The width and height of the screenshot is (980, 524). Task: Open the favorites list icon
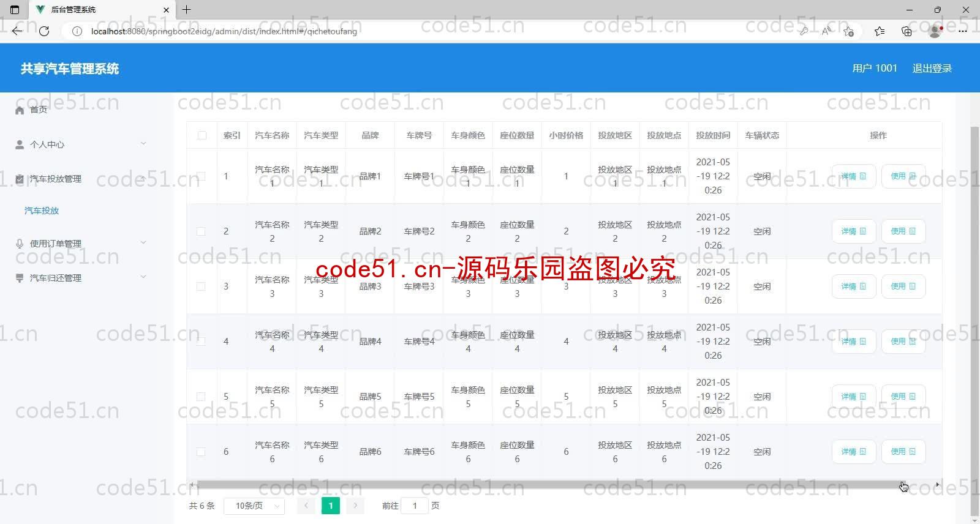coord(880,31)
